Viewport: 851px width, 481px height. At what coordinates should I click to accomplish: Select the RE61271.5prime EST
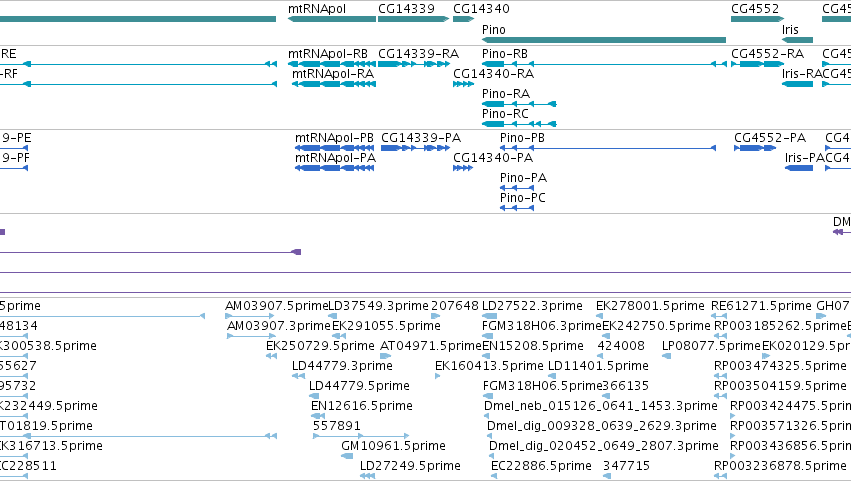pyautogui.click(x=719, y=316)
